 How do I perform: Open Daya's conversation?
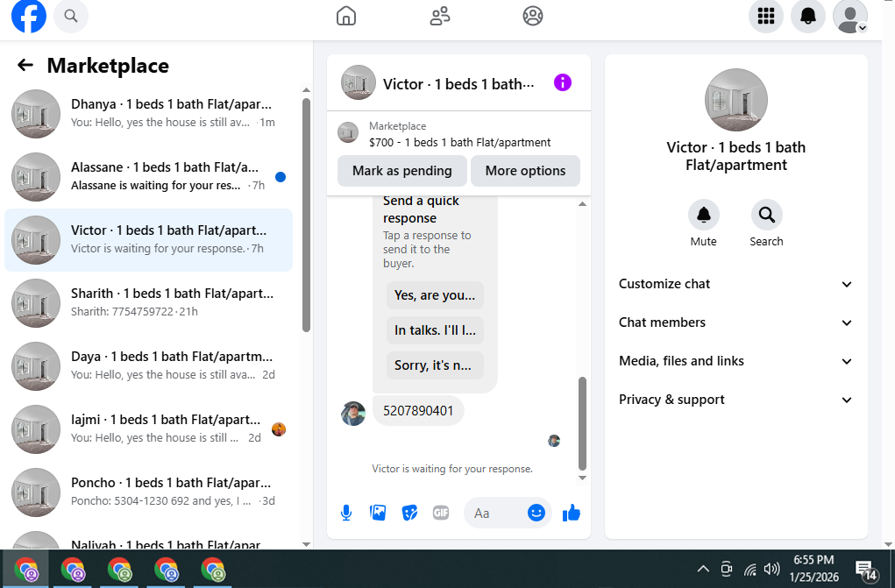pyautogui.click(x=148, y=366)
